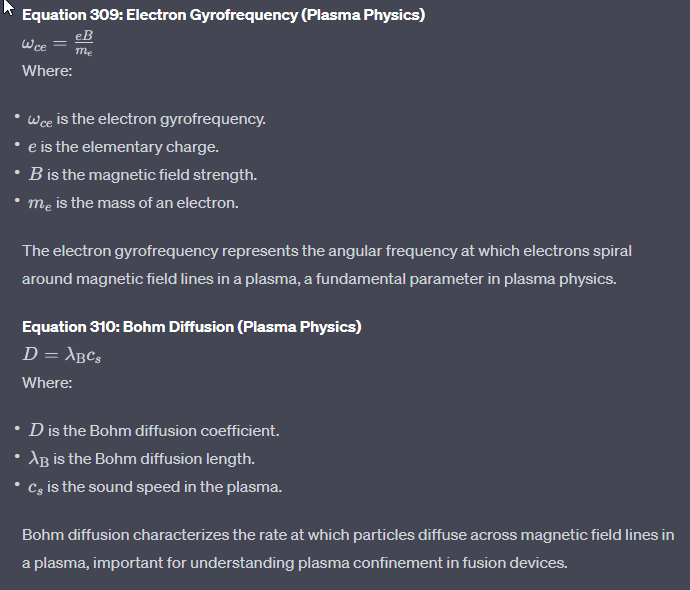Click the 'e is the elementary charge' bullet
The image size is (690, 590).
[124, 147]
